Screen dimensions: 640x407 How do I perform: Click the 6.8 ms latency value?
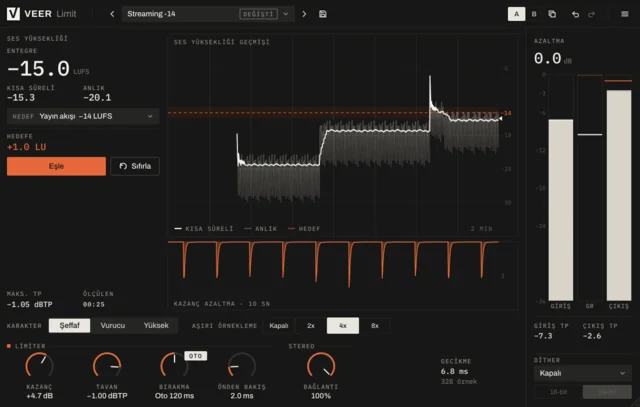click(454, 371)
